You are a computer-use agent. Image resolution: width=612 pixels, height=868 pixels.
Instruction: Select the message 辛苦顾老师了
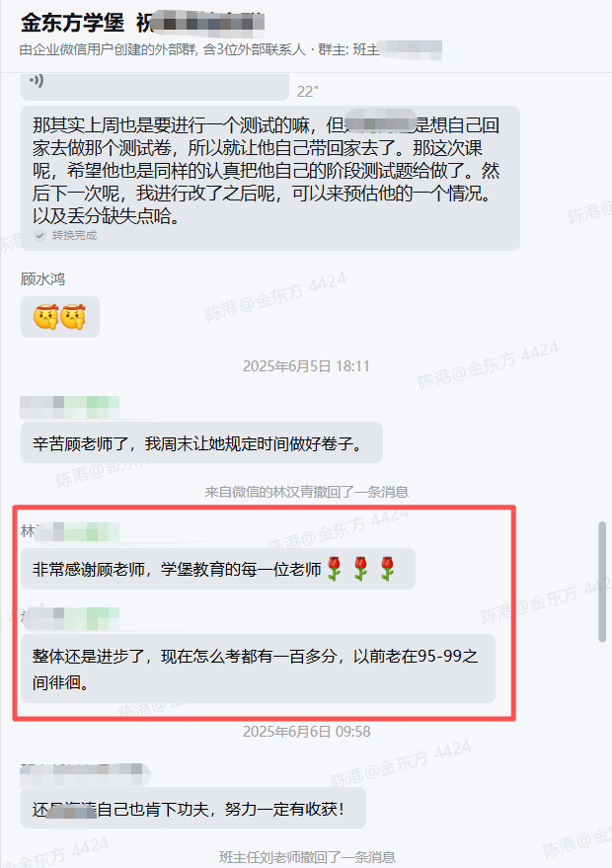pyautogui.click(x=201, y=442)
